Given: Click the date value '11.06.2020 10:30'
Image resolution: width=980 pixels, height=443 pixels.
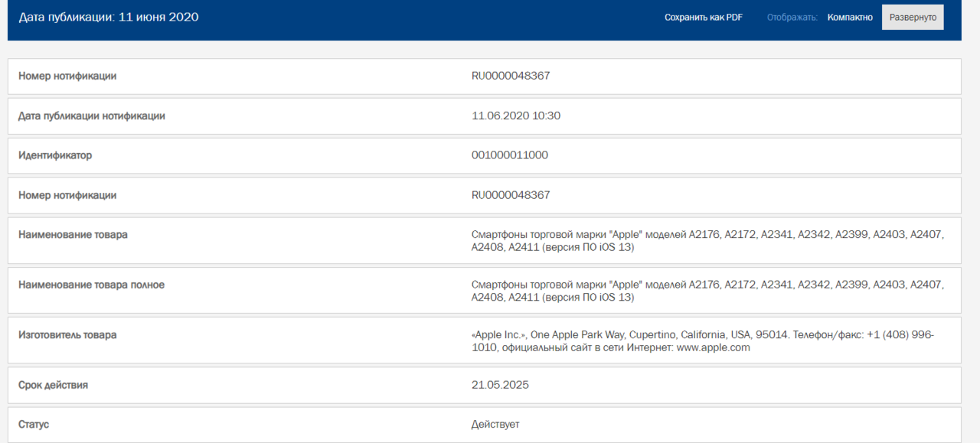Looking at the screenshot, I should (x=516, y=116).
